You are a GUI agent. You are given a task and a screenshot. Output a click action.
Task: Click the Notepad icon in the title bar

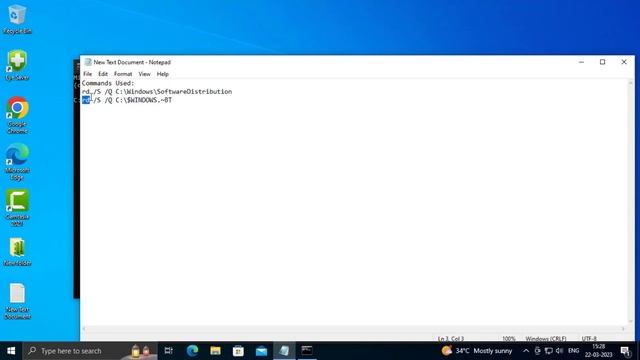tap(87, 62)
